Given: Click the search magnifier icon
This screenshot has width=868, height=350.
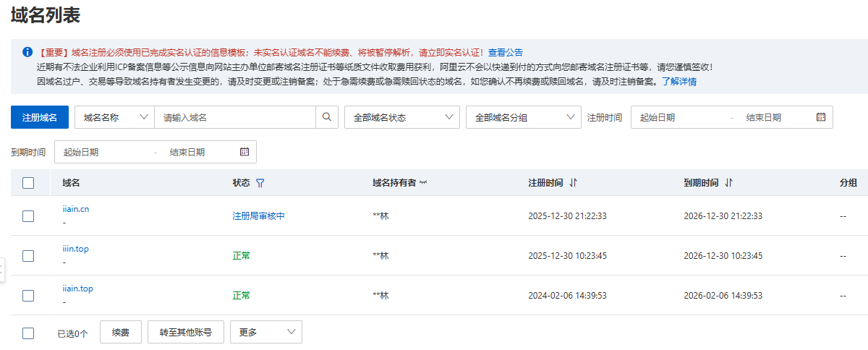Looking at the screenshot, I should [x=326, y=117].
